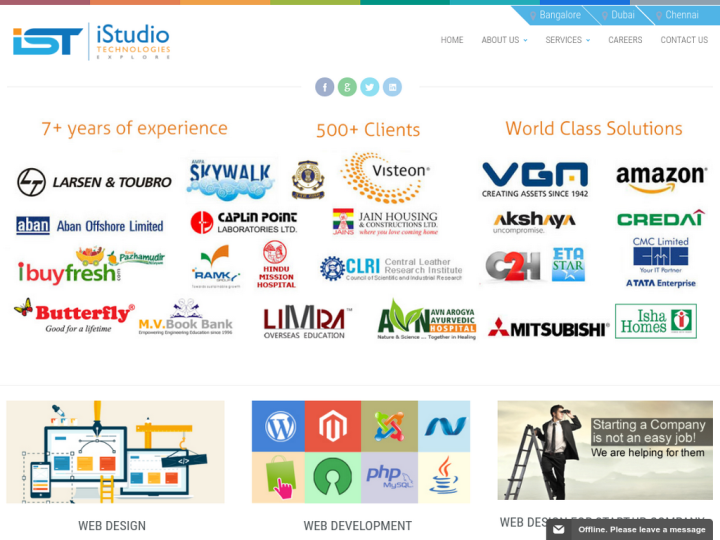Expand the Services dropdown menu
This screenshot has width=720, height=540.
pos(567,40)
